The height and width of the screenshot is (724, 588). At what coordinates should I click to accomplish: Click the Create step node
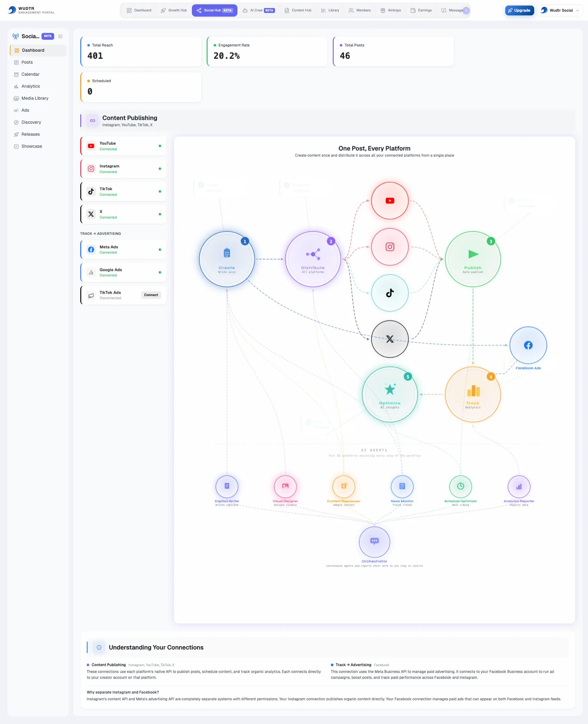click(227, 259)
